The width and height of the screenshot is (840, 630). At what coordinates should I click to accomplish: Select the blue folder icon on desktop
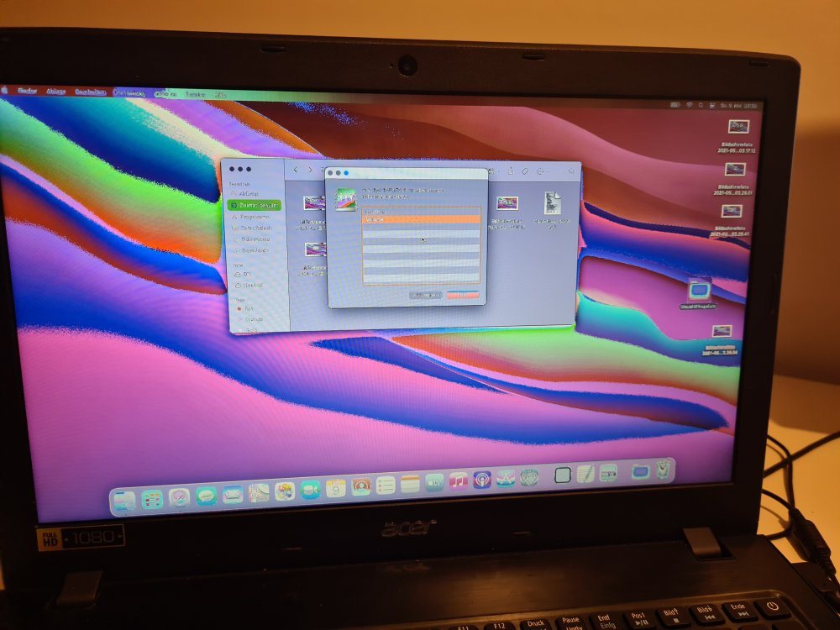point(699,291)
